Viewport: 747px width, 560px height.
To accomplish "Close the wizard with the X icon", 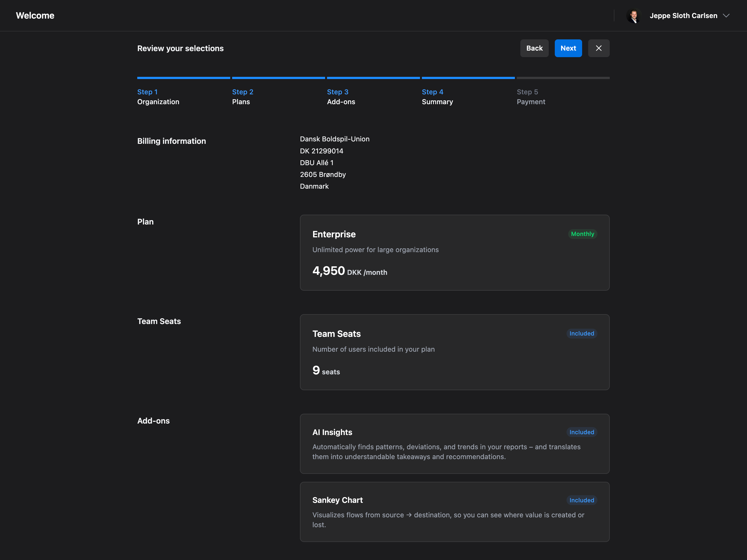I will [x=599, y=48].
